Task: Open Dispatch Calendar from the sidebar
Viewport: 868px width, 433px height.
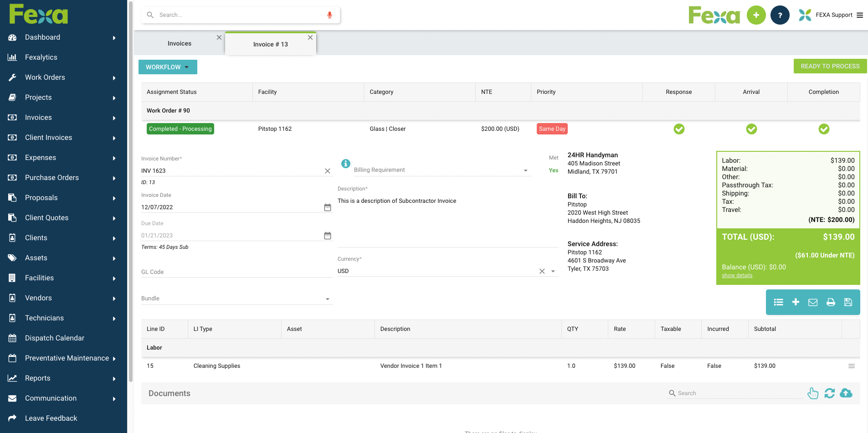Action: (x=55, y=338)
